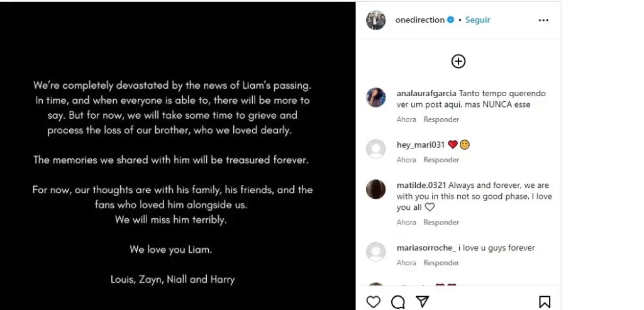
Task: Click the onedirection verified badge
Action: (450, 20)
